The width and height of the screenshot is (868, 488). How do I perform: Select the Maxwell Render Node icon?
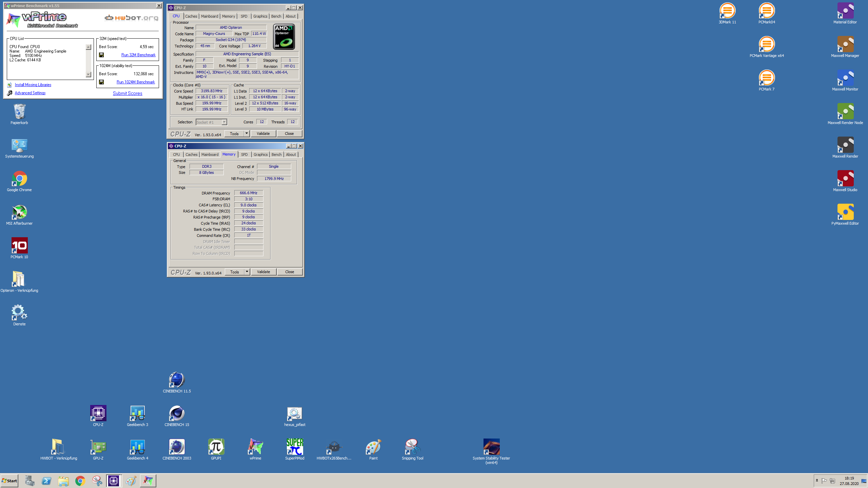(845, 114)
